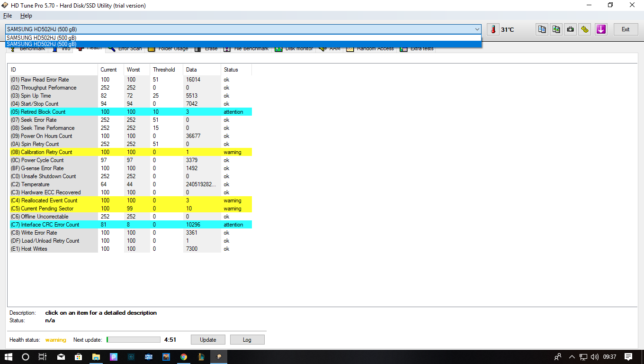This screenshot has width=644, height=364.
Task: Select the (C8) Write Error Rate row
Action: pyautogui.click(x=131, y=233)
